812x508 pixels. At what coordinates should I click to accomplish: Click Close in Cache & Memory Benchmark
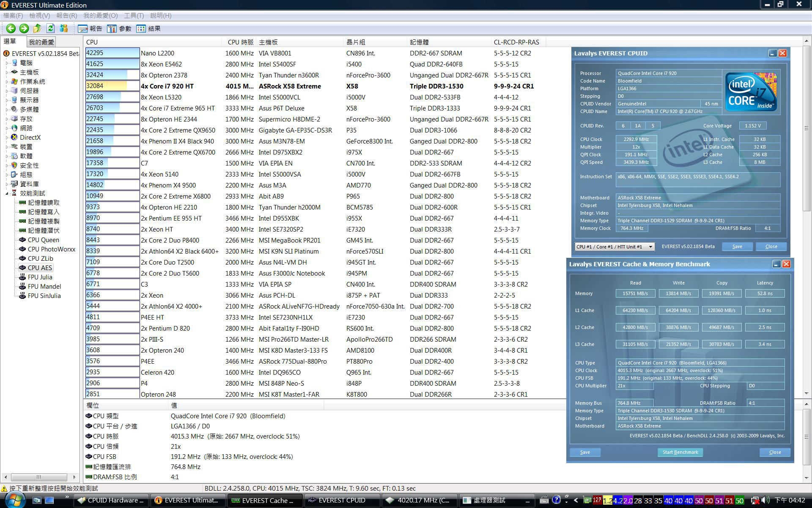[775, 452]
